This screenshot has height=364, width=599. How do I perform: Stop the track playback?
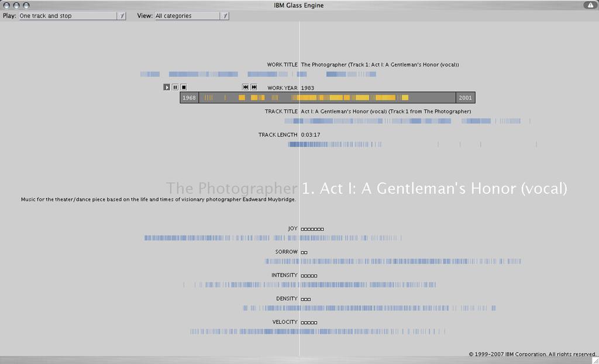click(184, 88)
